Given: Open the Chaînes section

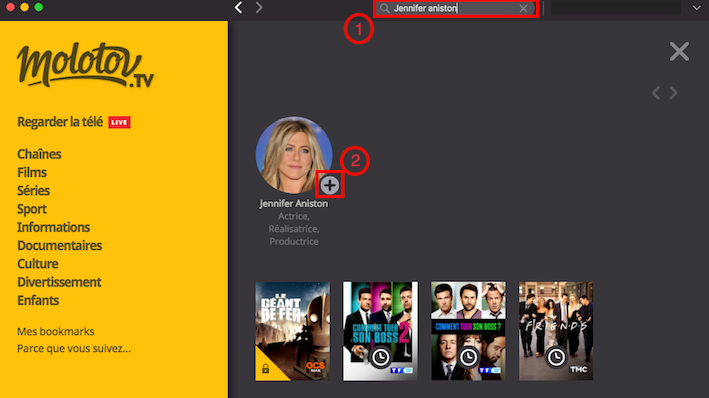Looking at the screenshot, I should pyautogui.click(x=39, y=154).
